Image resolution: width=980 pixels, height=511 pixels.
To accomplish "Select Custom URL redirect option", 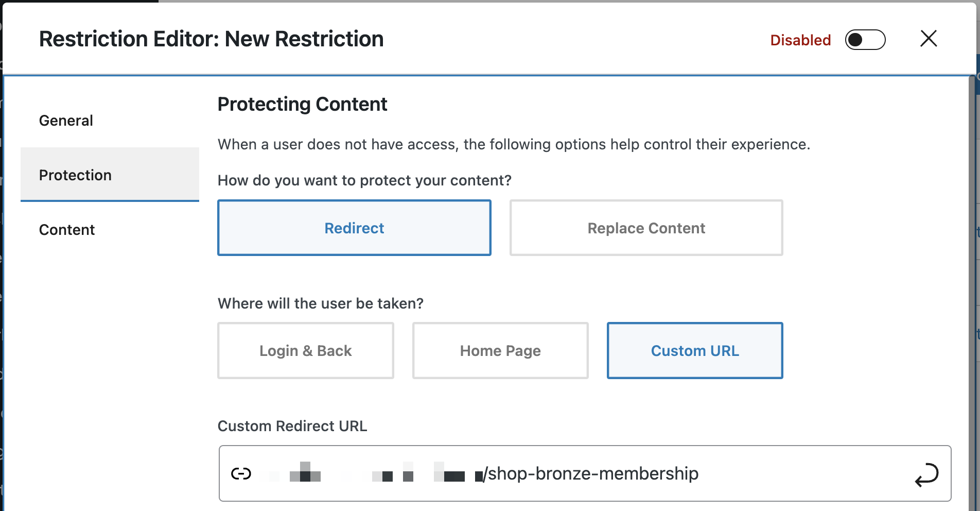I will click(x=694, y=351).
